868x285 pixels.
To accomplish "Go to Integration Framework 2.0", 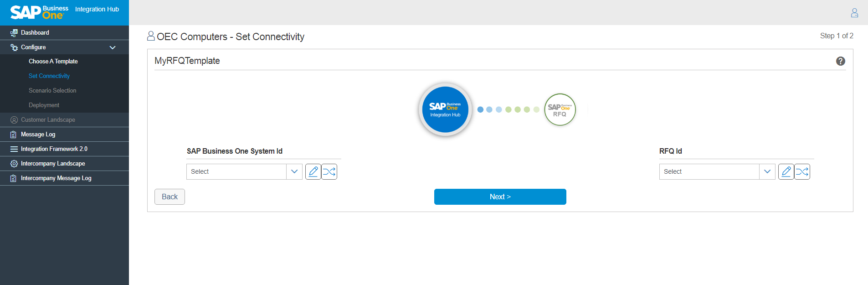I will (x=54, y=149).
